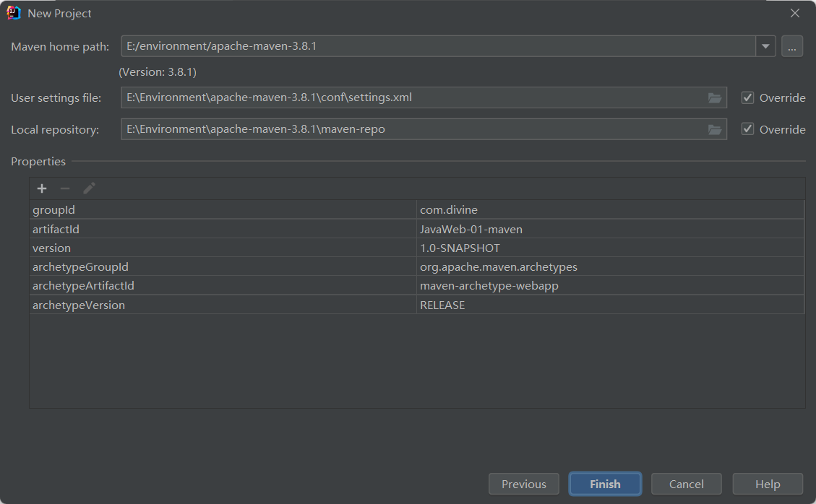816x504 pixels.
Task: Toggle Override for Local repository
Action: pyautogui.click(x=747, y=129)
